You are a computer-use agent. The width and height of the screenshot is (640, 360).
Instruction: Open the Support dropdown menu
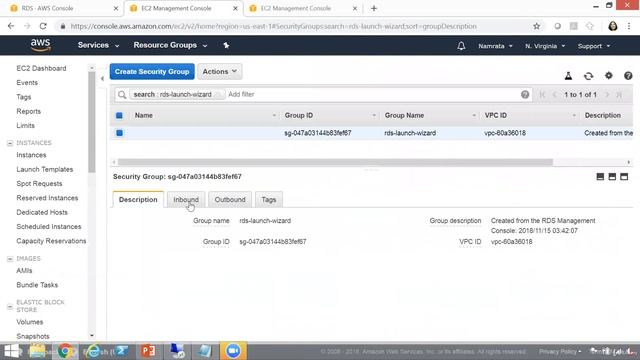coord(594,46)
